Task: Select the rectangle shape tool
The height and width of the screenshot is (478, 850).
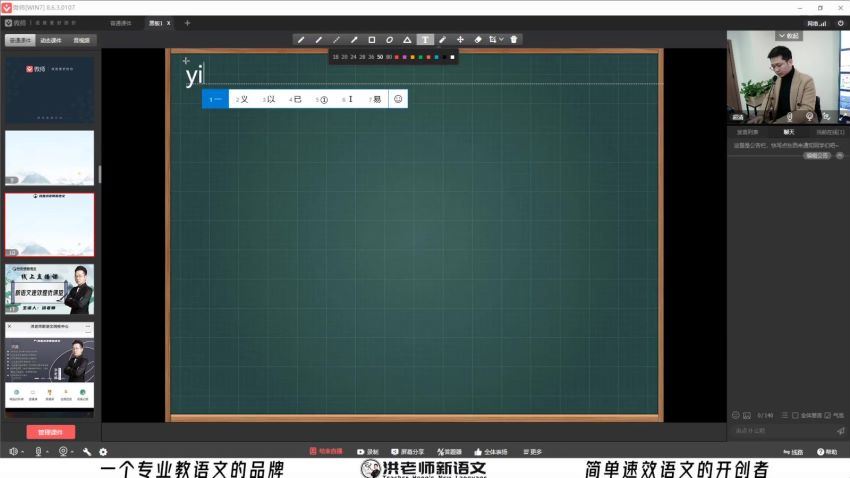Action: (x=372, y=40)
